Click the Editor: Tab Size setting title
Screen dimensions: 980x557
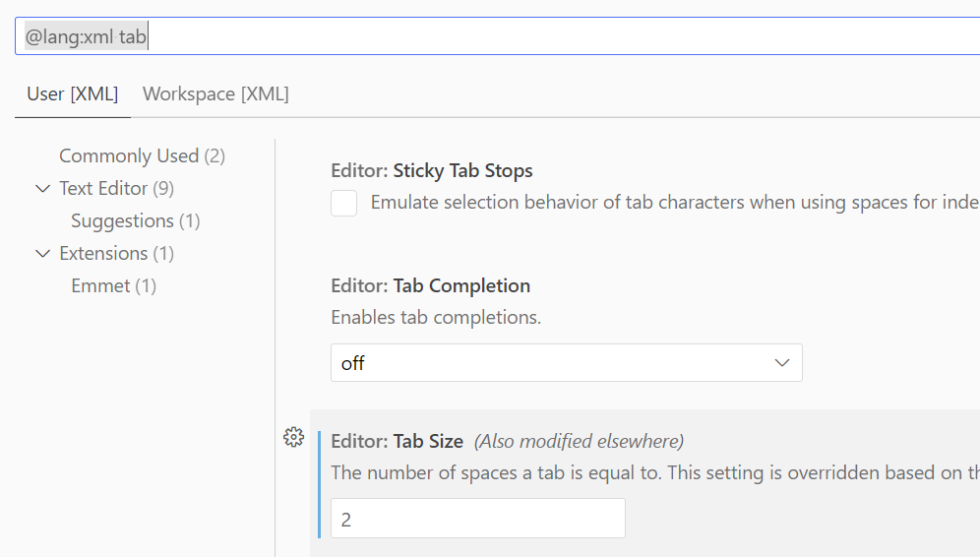tap(397, 441)
